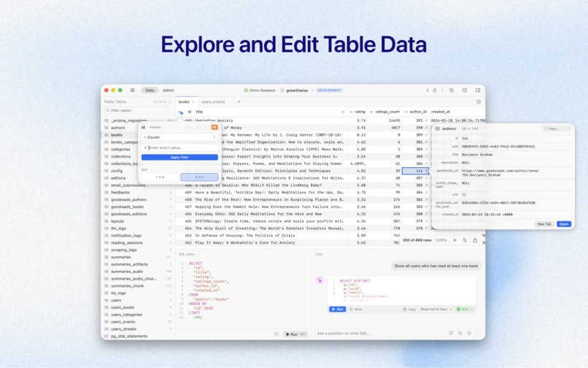Select the users_events tab

pyautogui.click(x=213, y=101)
